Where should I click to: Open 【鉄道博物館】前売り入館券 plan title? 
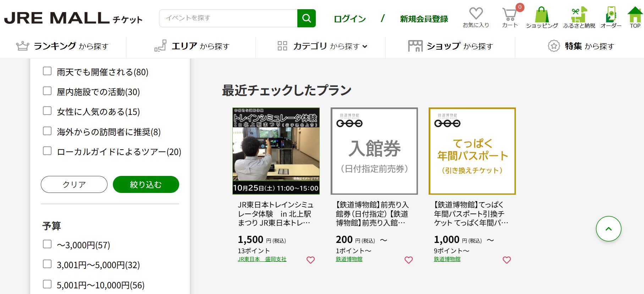(373, 214)
